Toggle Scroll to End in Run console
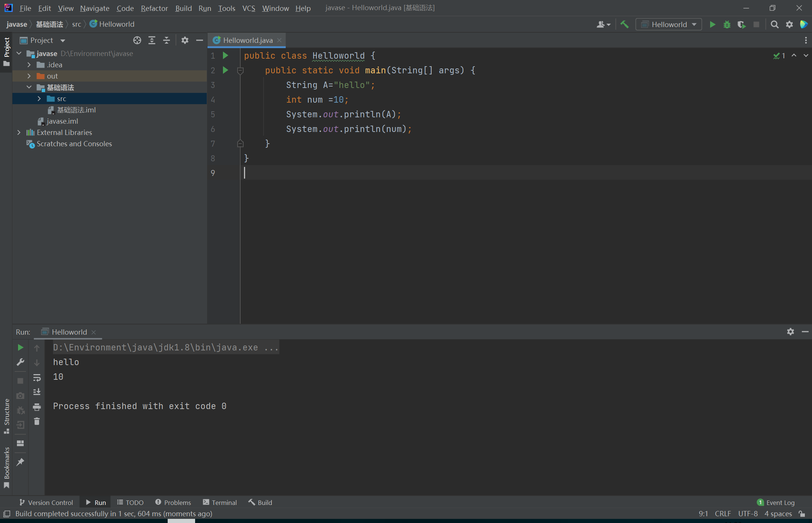Image resolution: width=812 pixels, height=523 pixels. (37, 392)
